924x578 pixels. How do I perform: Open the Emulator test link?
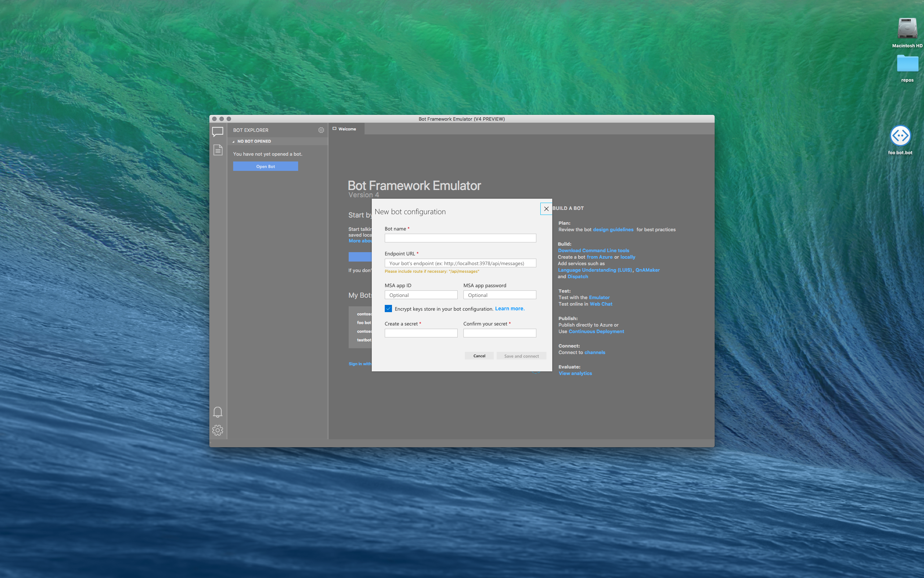[x=599, y=297]
